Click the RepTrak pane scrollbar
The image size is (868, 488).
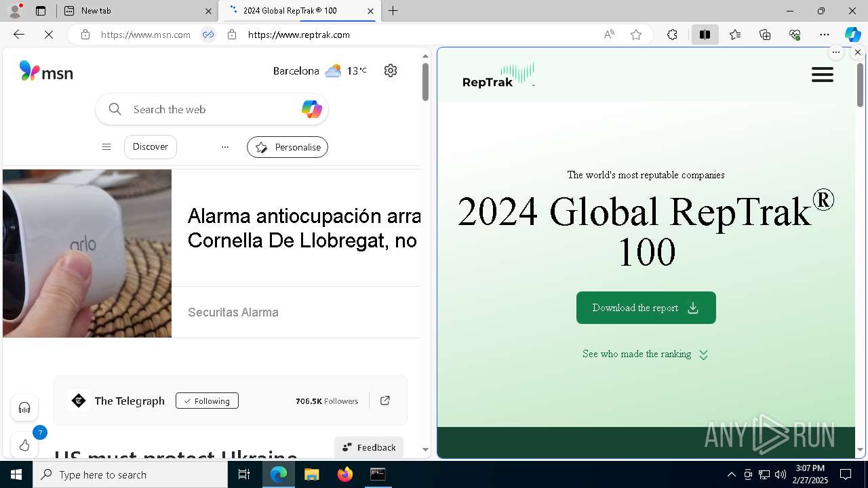point(860,85)
